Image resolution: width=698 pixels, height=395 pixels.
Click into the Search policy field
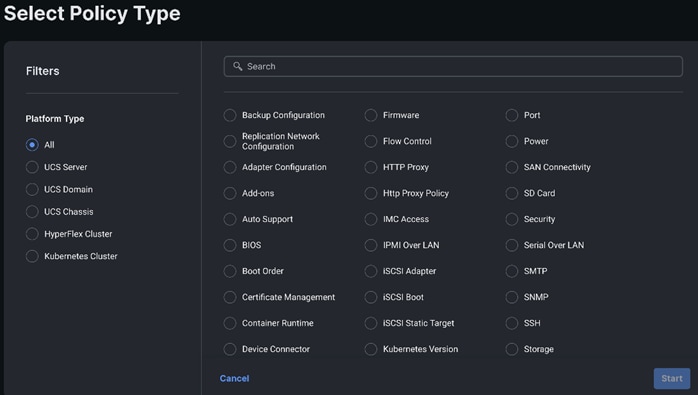(453, 66)
